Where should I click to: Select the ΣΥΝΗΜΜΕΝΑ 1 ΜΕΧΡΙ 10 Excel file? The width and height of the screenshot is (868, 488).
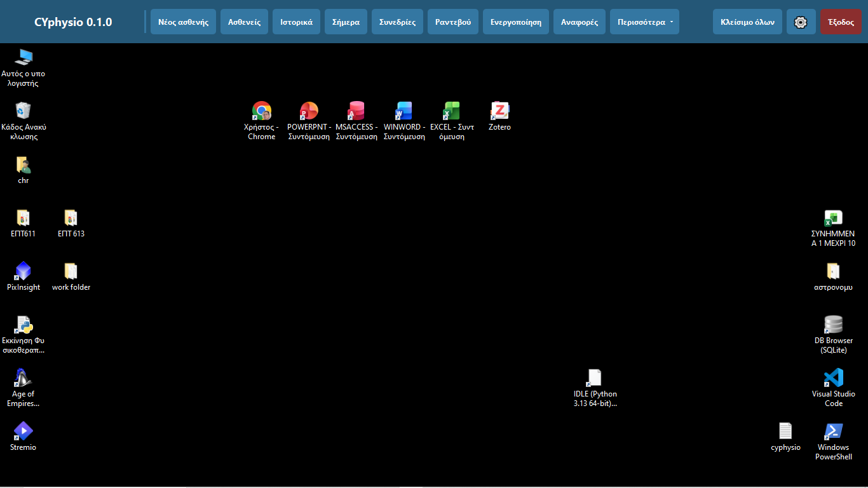pyautogui.click(x=834, y=218)
